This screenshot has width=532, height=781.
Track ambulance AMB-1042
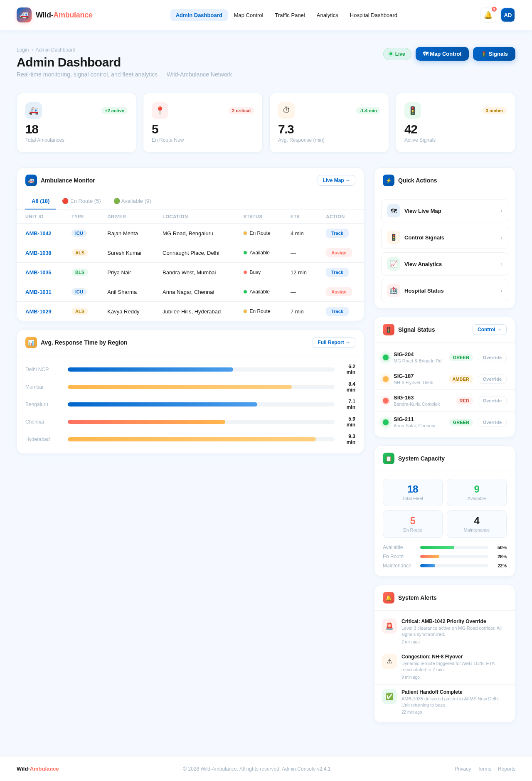(337, 233)
